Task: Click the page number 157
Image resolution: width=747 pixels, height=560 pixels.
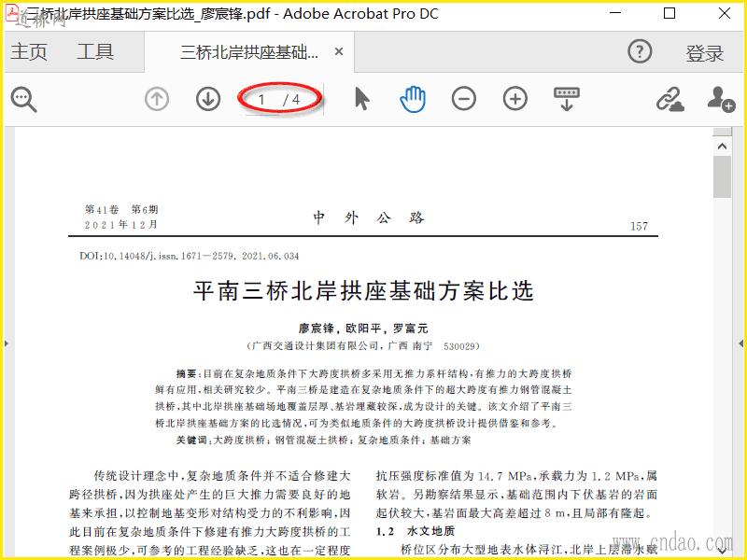Action: point(639,226)
